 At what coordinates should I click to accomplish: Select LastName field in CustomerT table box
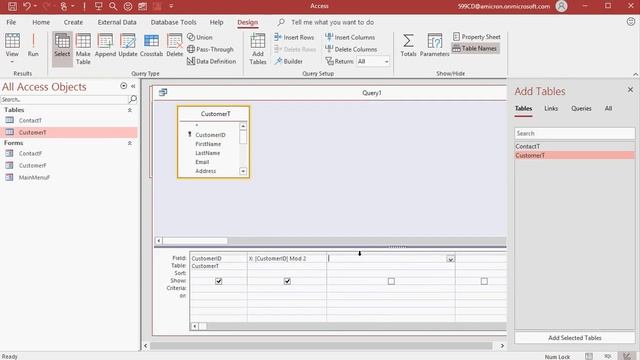point(207,153)
